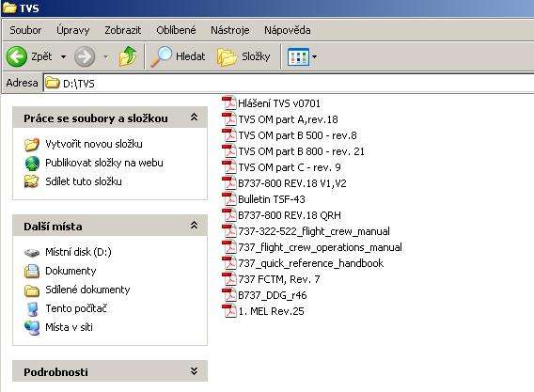Open the Oblíbené menu
Image resolution: width=534 pixels, height=392 pixels.
[x=176, y=30]
